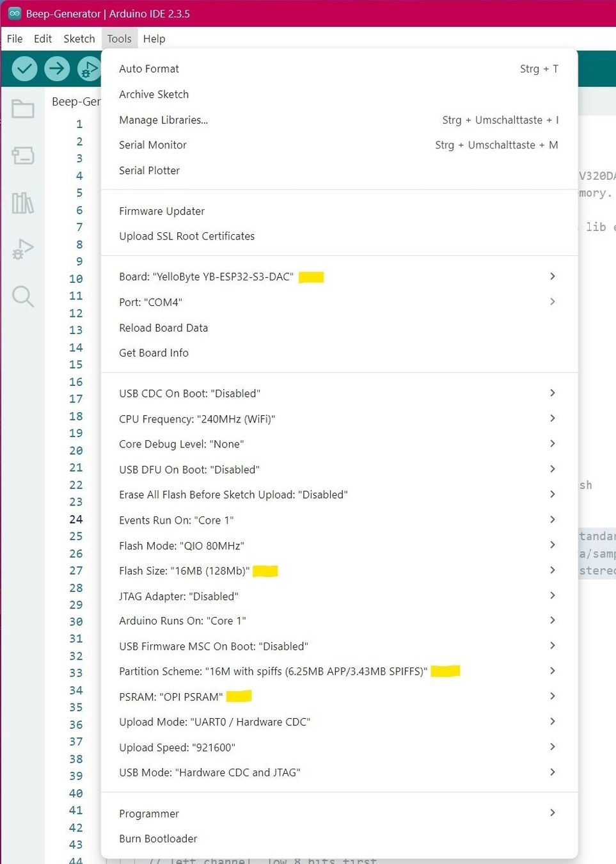Click line number 1 in the gutter
Screen dimensions: 616x864
[79, 124]
